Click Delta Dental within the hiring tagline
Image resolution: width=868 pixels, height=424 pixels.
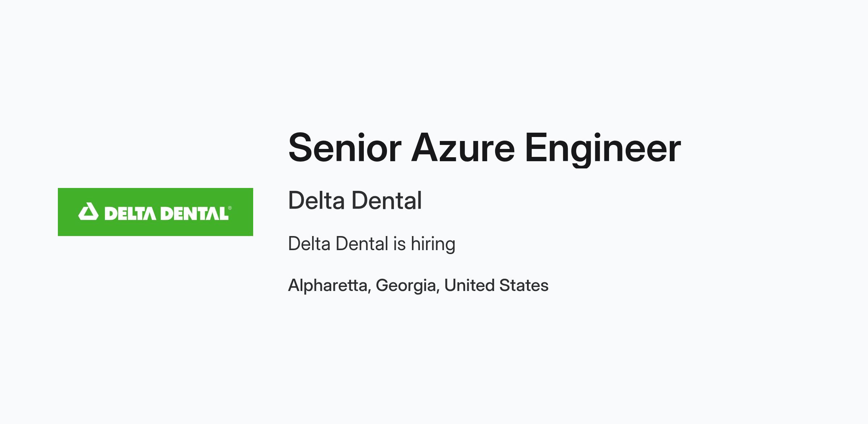[x=338, y=244]
